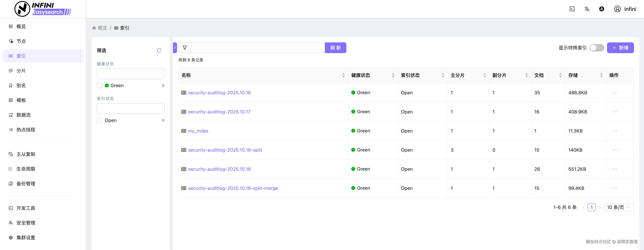Click the 新增 button
This screenshot has height=250, width=644.
[x=620, y=48]
